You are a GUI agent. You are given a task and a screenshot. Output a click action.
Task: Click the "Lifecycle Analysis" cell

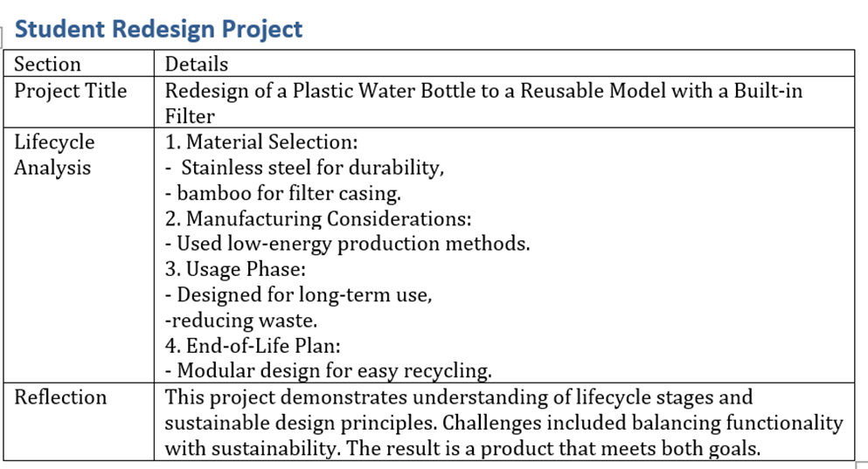(x=54, y=155)
